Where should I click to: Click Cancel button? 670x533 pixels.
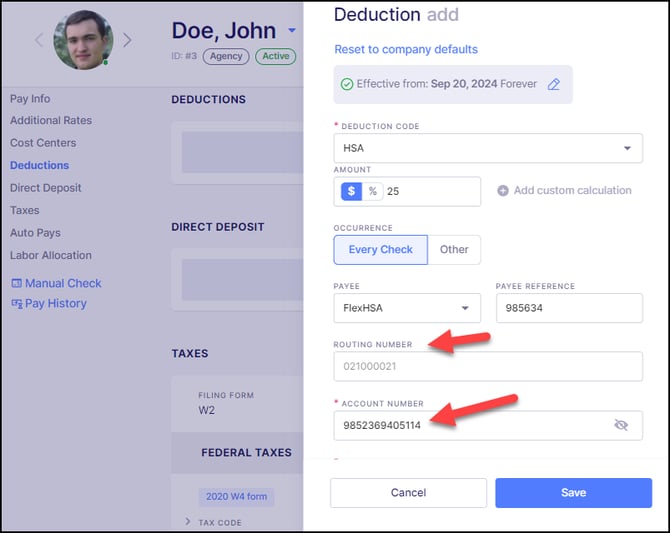coord(408,493)
